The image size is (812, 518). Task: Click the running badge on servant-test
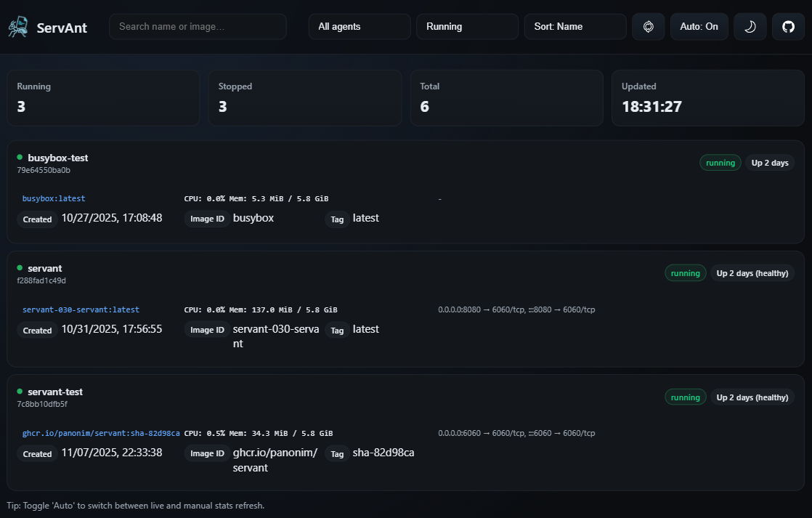point(685,397)
